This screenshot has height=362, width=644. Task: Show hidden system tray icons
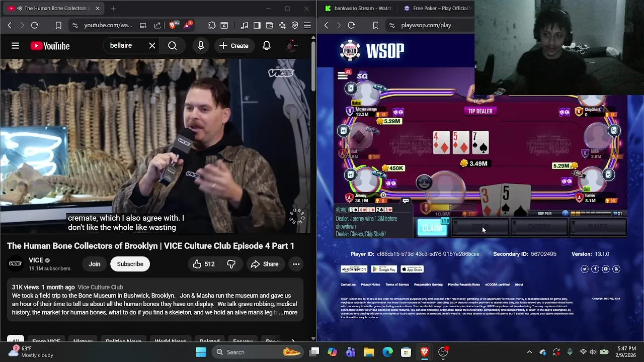pyautogui.click(x=529, y=352)
